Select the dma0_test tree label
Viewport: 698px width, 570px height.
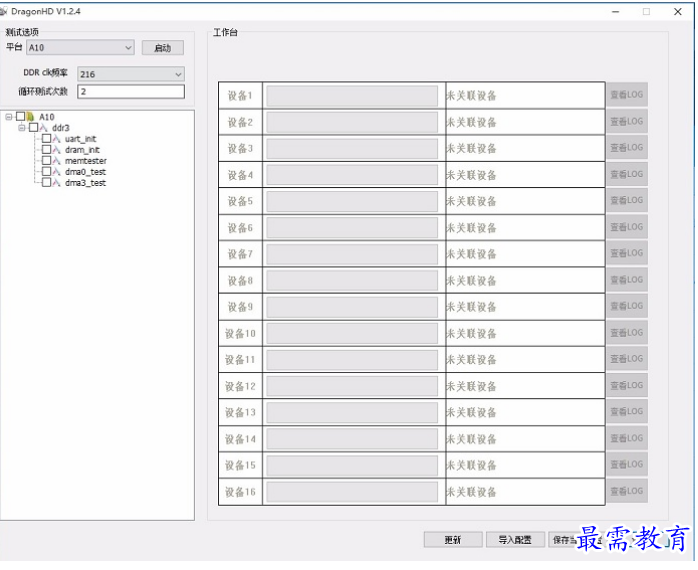[85, 172]
